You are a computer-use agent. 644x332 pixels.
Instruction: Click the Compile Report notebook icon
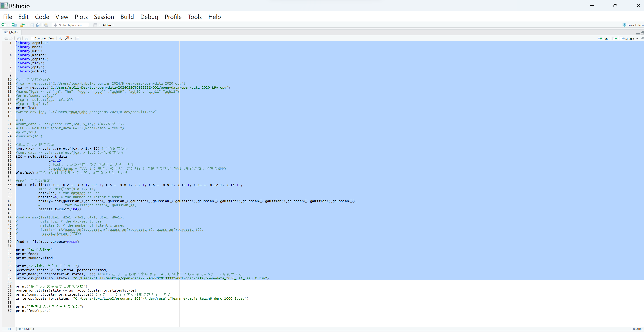[x=77, y=38]
